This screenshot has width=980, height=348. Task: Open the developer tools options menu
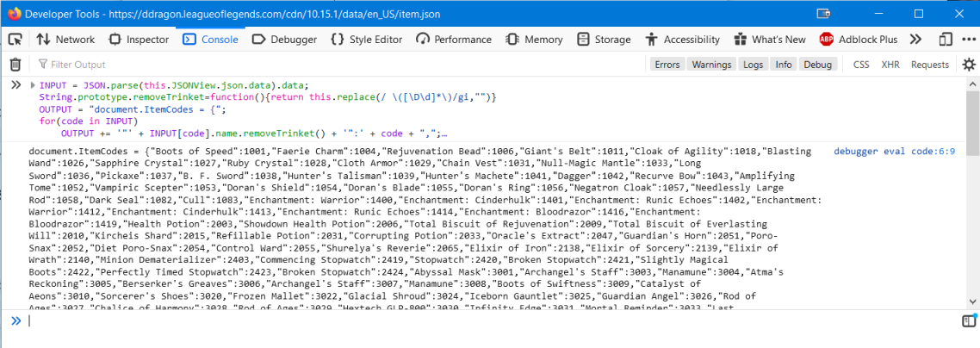tap(967, 40)
